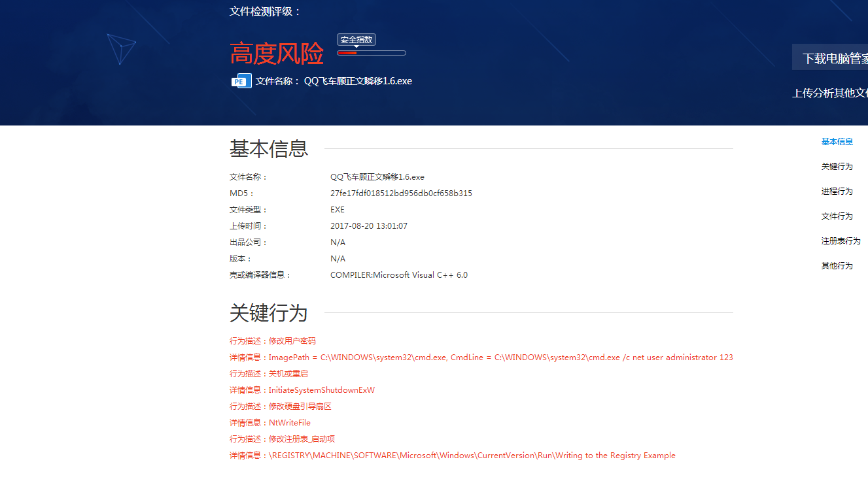Image resolution: width=868 pixels, height=483 pixels.
Task: Click the 文件检测评级 heading
Action: pyautogui.click(x=266, y=11)
